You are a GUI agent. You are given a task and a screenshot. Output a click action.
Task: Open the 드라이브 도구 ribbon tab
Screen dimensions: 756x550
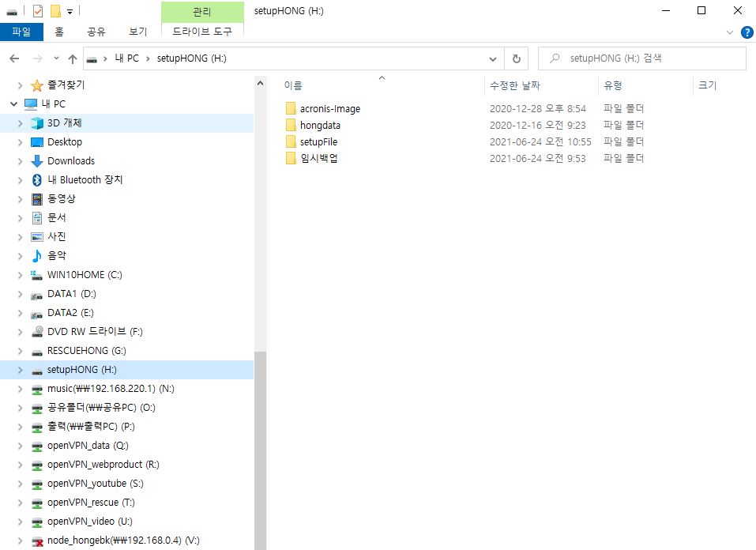click(x=202, y=32)
